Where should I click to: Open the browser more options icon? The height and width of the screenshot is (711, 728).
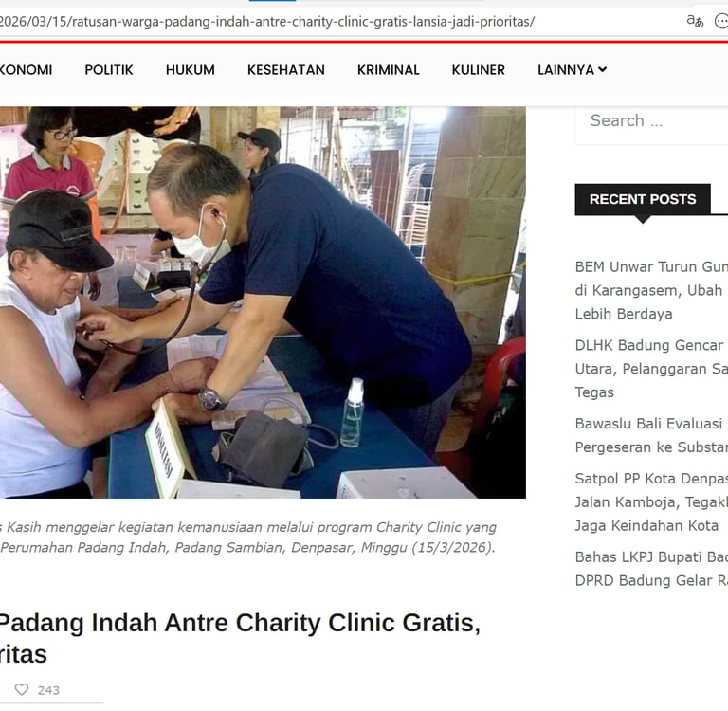point(721,21)
